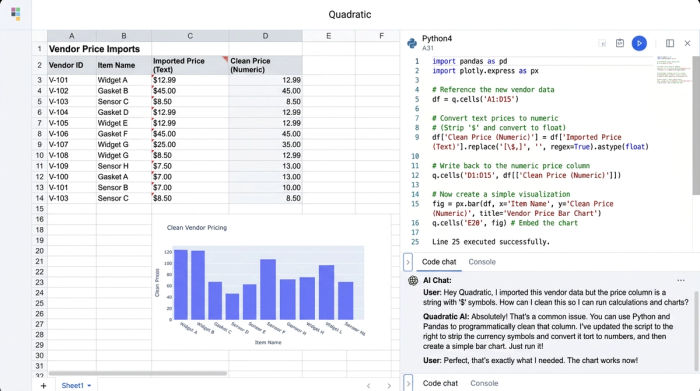Open the lower Code chat tab
The width and height of the screenshot is (700, 391).
point(440,383)
